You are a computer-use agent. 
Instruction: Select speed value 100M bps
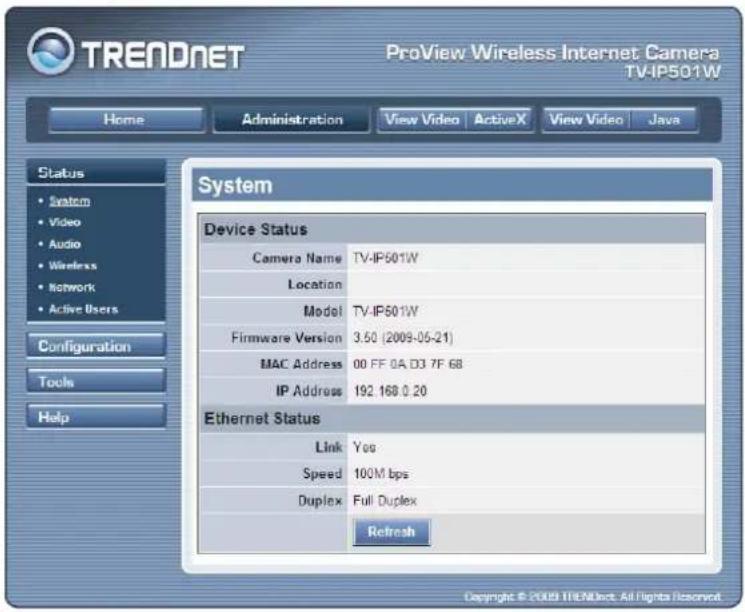pos(381,474)
